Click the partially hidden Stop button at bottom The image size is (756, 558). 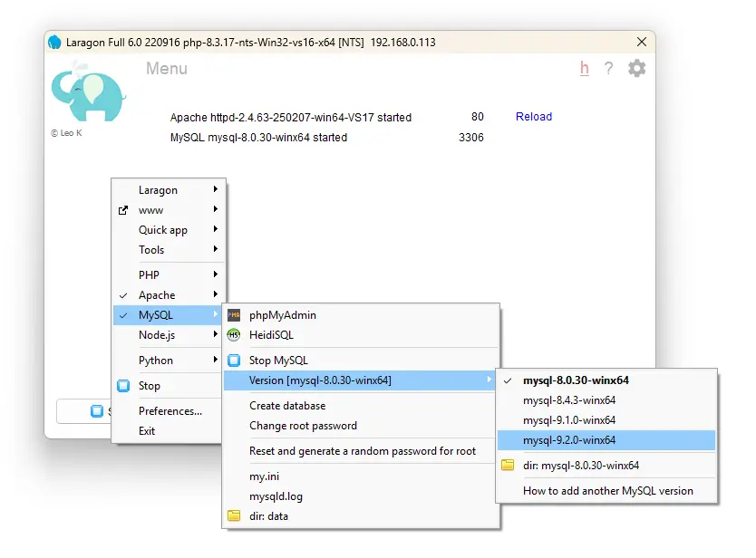[84, 411]
